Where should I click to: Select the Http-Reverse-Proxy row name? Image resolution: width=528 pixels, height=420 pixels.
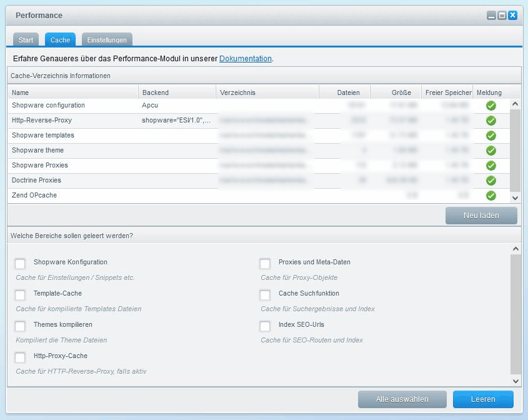click(x=42, y=120)
